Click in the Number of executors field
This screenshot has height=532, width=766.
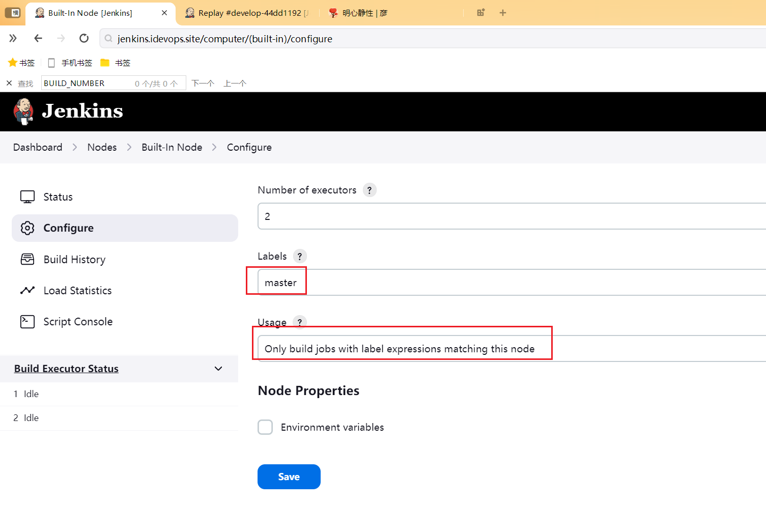tap(512, 216)
